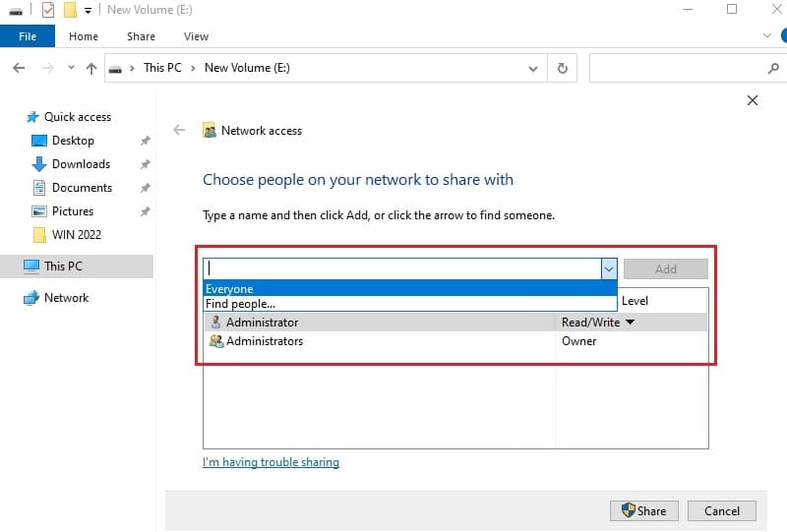Click the Up directory arrow icon
The image size is (787, 532).
(x=91, y=69)
